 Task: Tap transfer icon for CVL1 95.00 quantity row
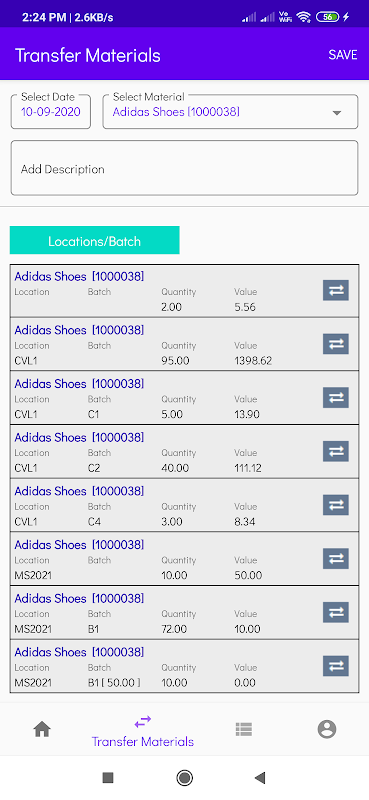[336, 344]
